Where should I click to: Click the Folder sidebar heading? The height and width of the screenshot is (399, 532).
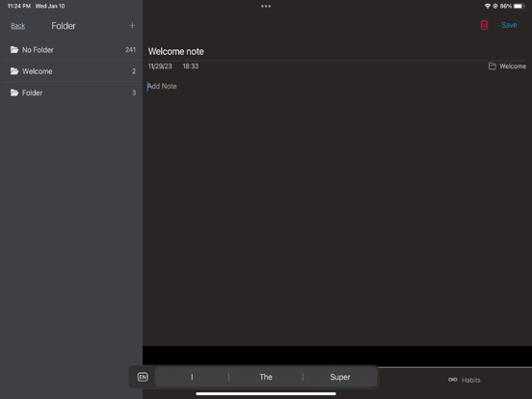[64, 26]
